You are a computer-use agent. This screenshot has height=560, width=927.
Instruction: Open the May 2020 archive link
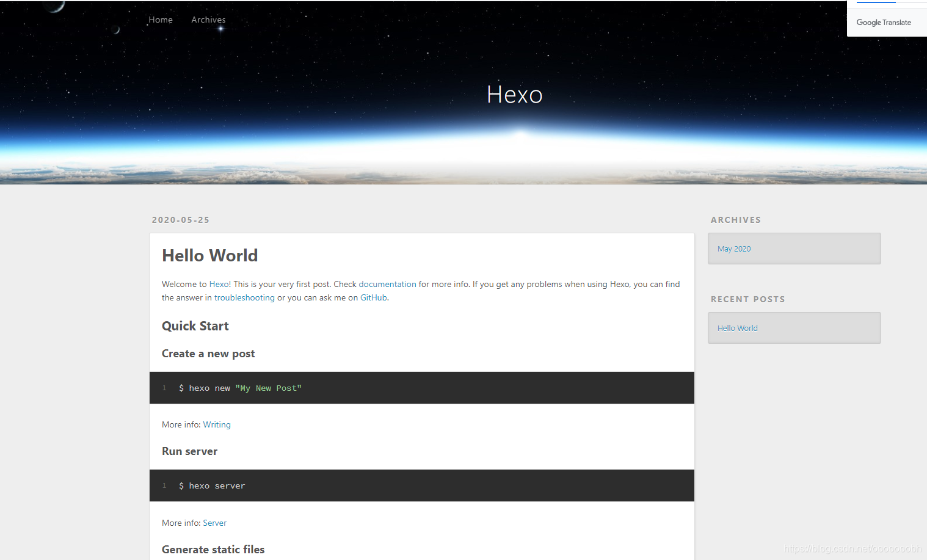click(734, 249)
